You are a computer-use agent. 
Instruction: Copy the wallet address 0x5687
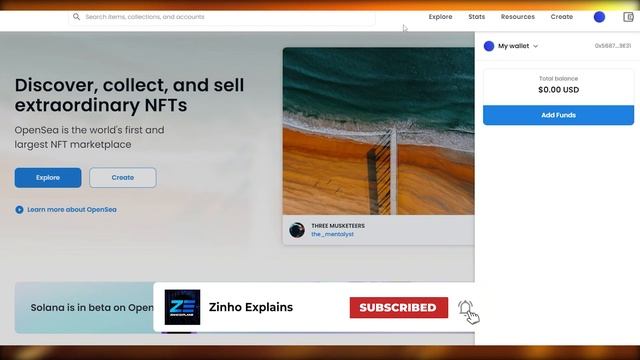point(613,46)
